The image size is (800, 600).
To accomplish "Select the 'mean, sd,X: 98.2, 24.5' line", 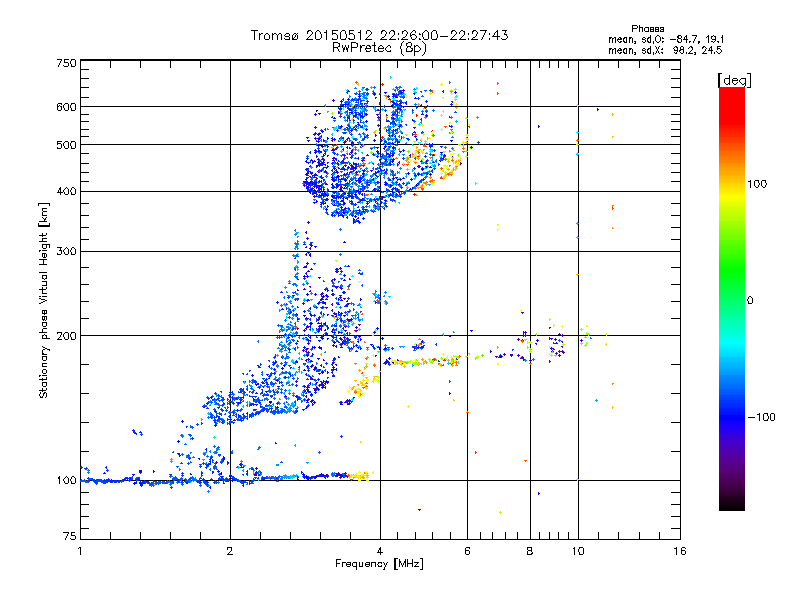I will [x=665, y=50].
